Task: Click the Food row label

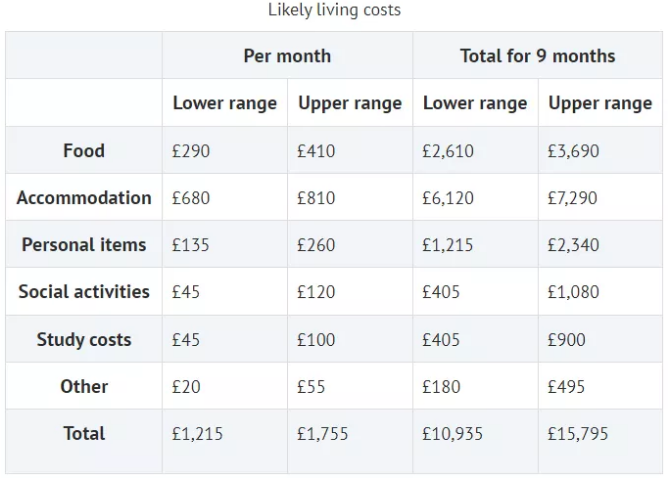Action: coord(84,151)
